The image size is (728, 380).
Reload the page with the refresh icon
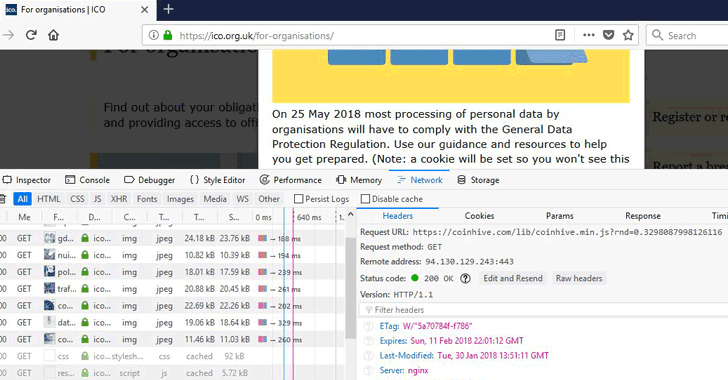pos(31,35)
